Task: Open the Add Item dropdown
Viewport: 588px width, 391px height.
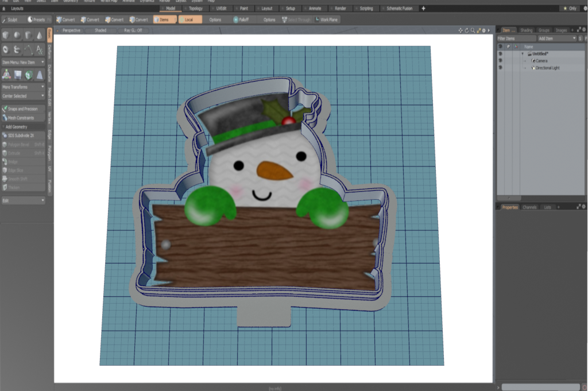Action: tap(556, 38)
